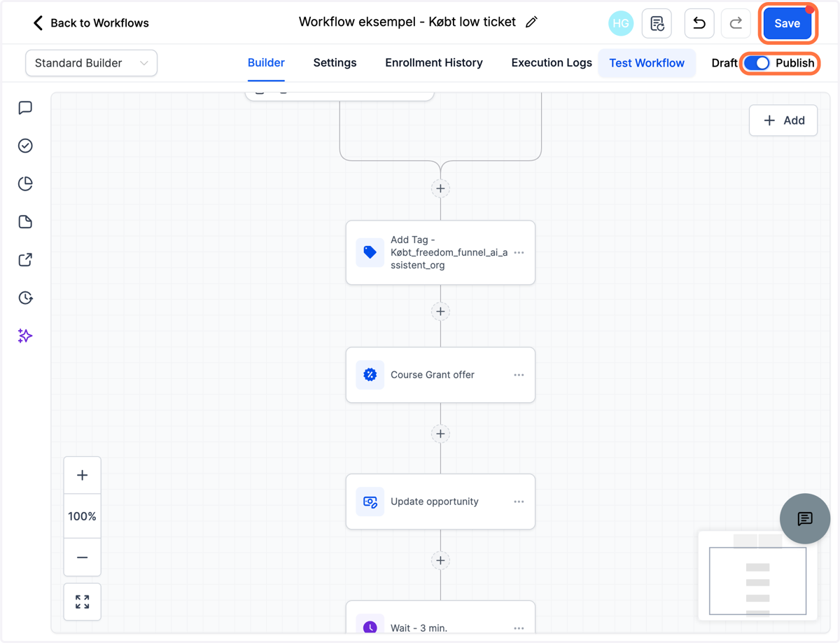Click the Add button on canvas
The height and width of the screenshot is (643, 840).
(783, 120)
